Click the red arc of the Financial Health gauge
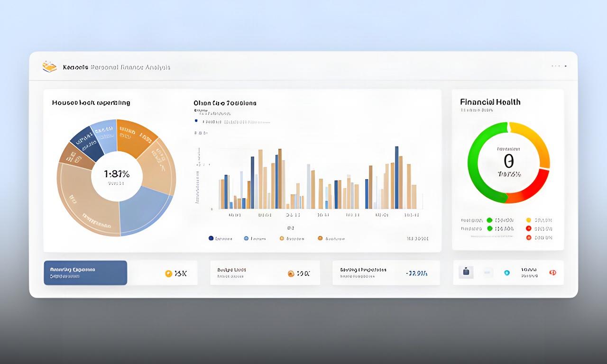The image size is (607, 364). coord(529,186)
